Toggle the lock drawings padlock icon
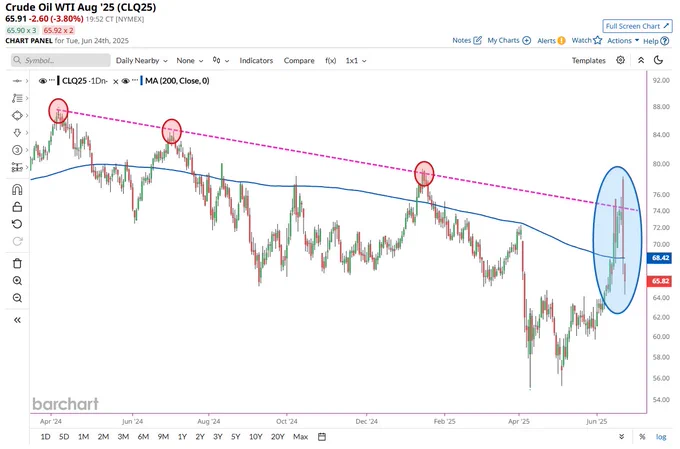 (17, 207)
